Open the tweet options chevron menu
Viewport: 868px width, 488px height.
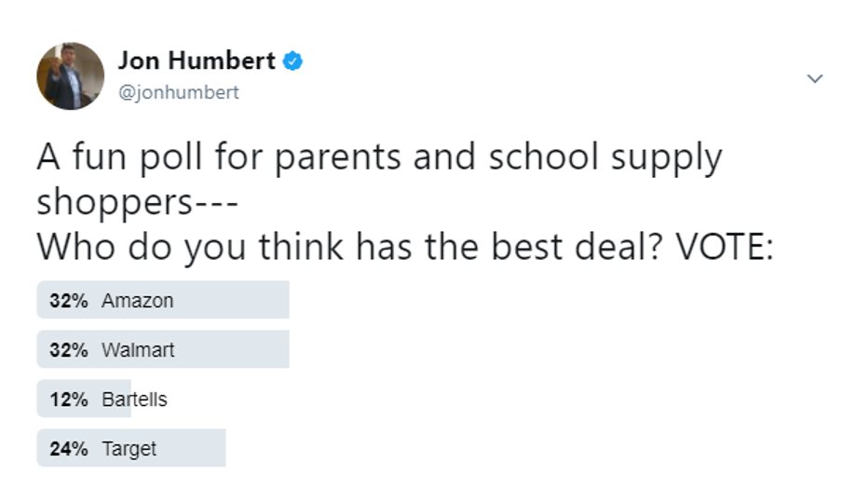tap(815, 79)
